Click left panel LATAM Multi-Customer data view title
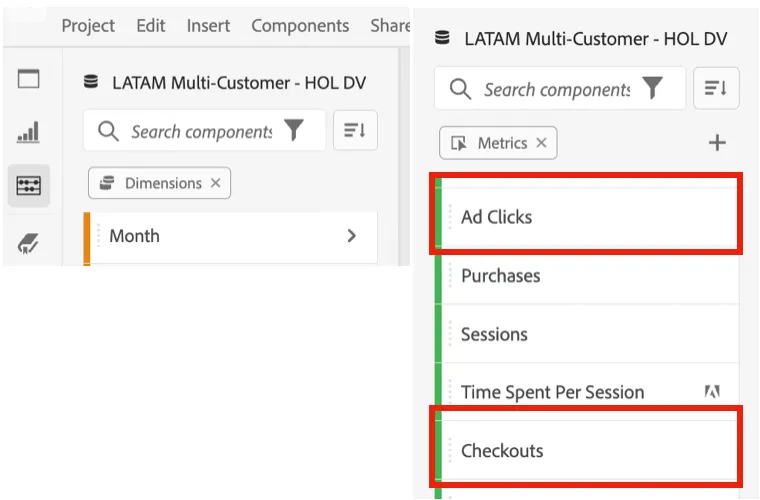The image size is (760, 500). coord(239,82)
